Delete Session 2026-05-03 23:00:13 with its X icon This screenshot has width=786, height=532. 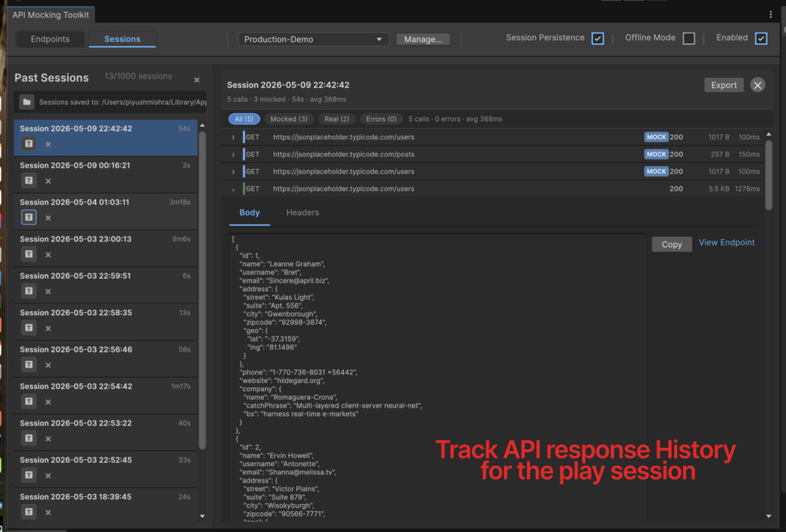click(x=48, y=255)
